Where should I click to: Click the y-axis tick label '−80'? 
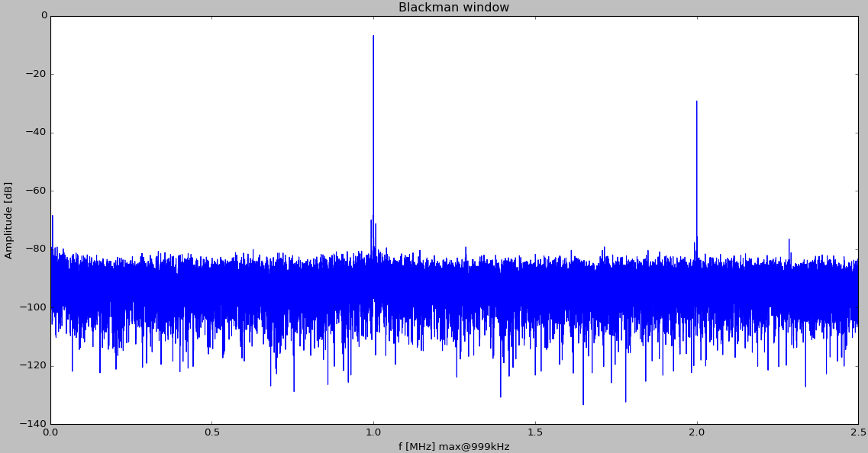coord(37,249)
